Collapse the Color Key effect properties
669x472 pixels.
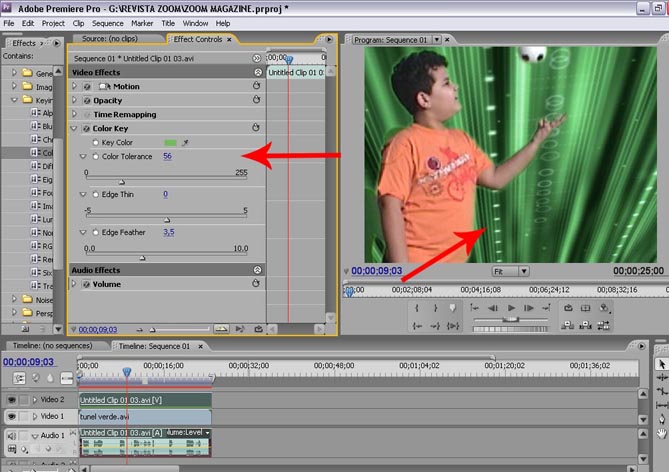75,129
